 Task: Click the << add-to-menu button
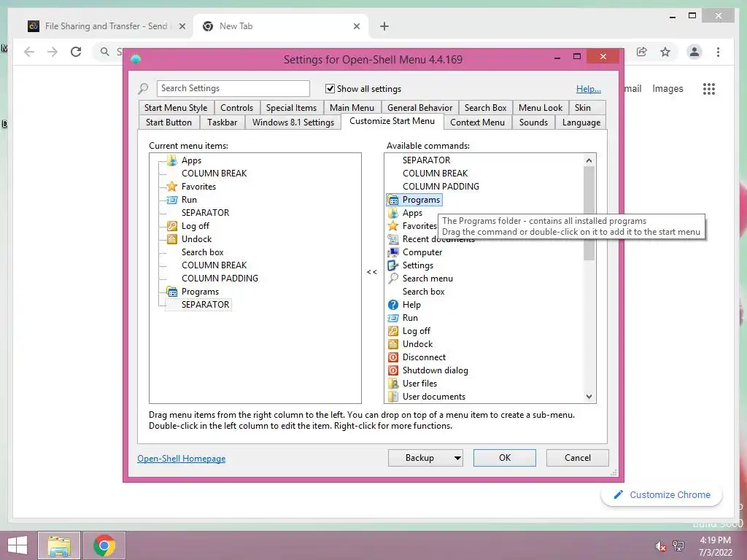(x=372, y=272)
